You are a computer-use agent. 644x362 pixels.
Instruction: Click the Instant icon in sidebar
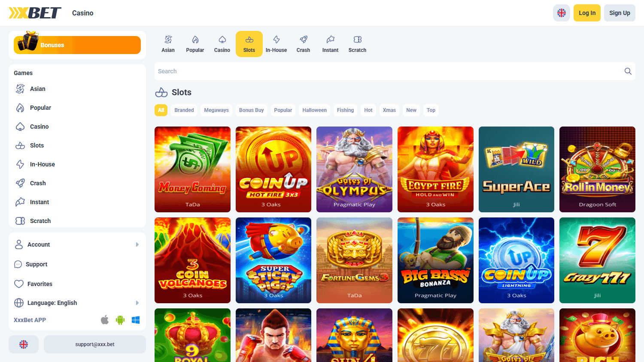pos(20,202)
